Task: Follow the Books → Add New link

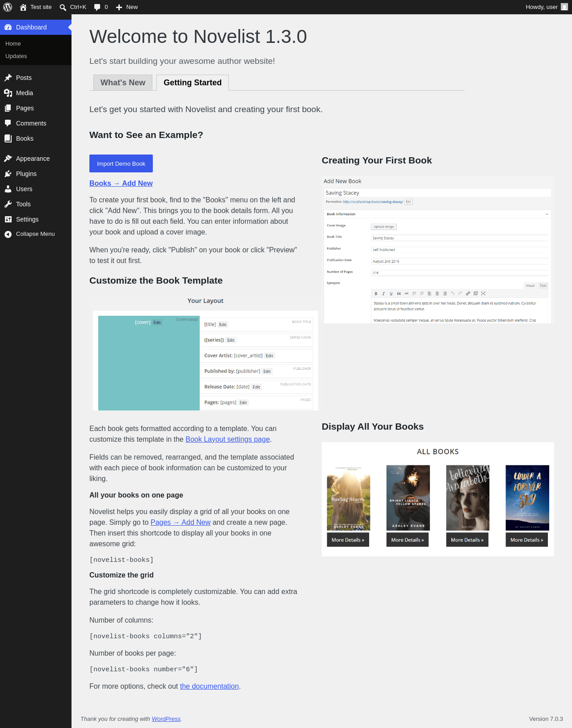Action: point(121,183)
